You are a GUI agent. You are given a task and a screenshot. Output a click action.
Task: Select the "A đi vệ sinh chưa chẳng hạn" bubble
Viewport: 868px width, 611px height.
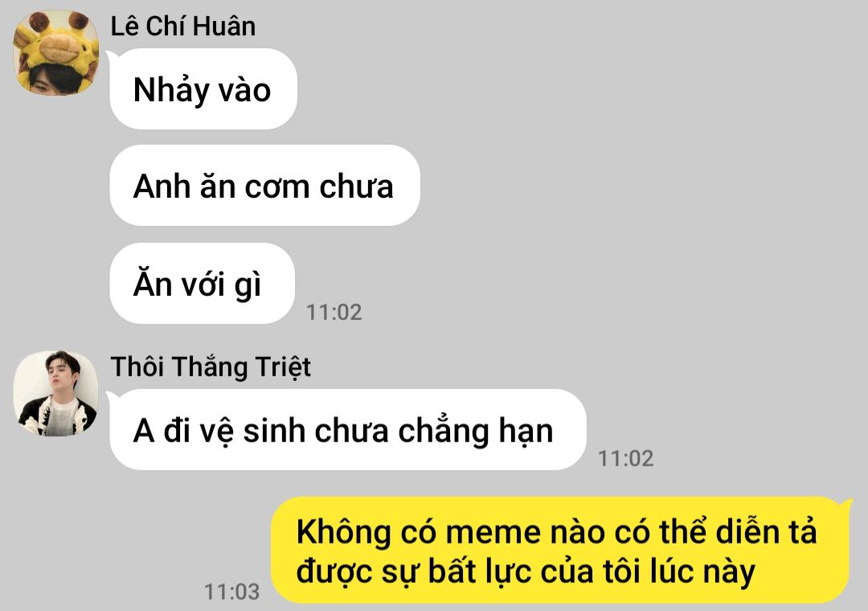point(348,430)
